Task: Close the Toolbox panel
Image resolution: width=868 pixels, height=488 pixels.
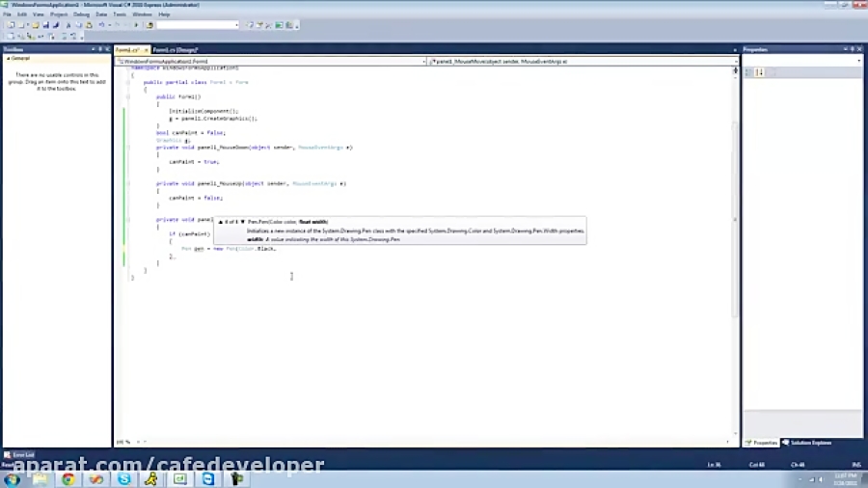Action: [x=107, y=49]
